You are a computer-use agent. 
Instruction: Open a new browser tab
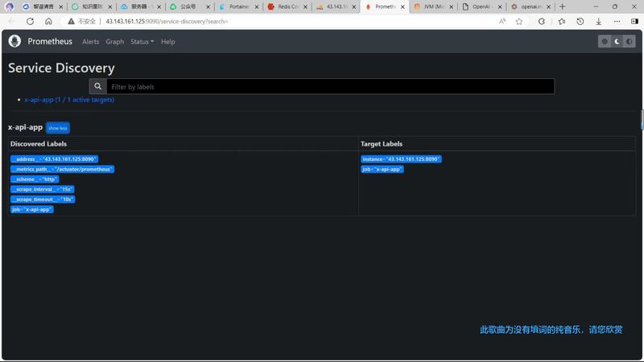(562, 6)
